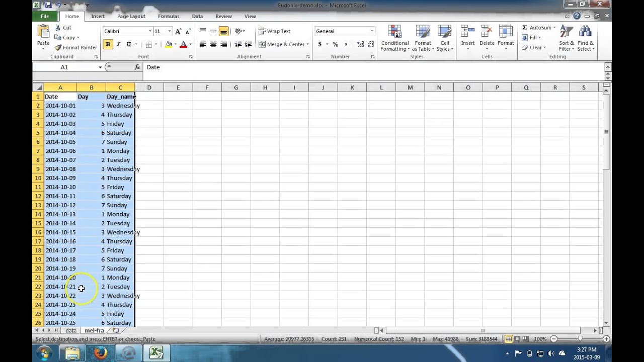Open the Fill dropdown
The image size is (644, 362).
pos(531,38)
